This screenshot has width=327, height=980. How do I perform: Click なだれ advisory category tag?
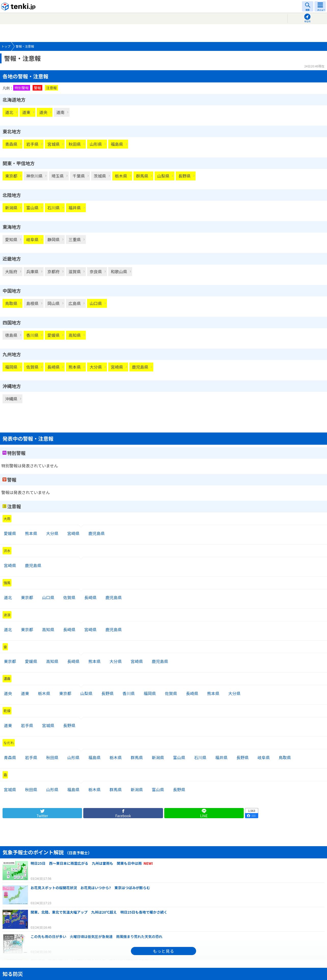(9, 743)
